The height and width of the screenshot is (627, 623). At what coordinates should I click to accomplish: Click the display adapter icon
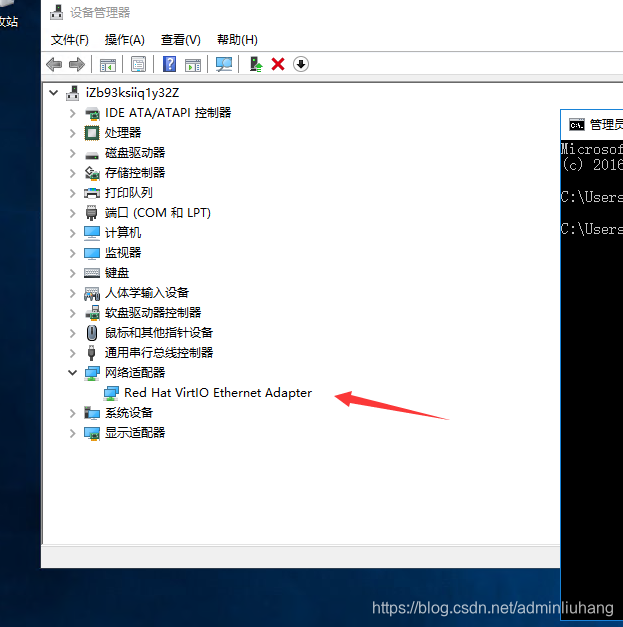pos(92,433)
